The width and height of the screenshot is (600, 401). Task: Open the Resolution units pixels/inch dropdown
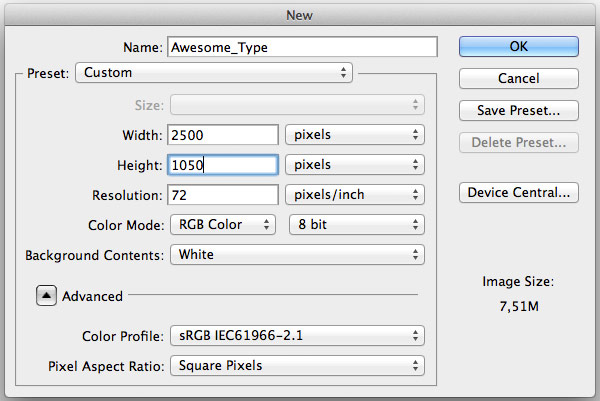click(x=355, y=195)
